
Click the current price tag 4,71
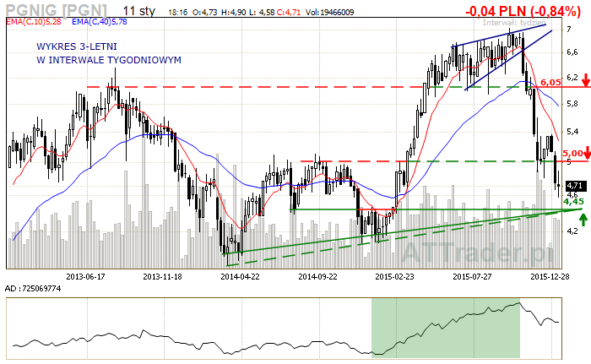575,186
